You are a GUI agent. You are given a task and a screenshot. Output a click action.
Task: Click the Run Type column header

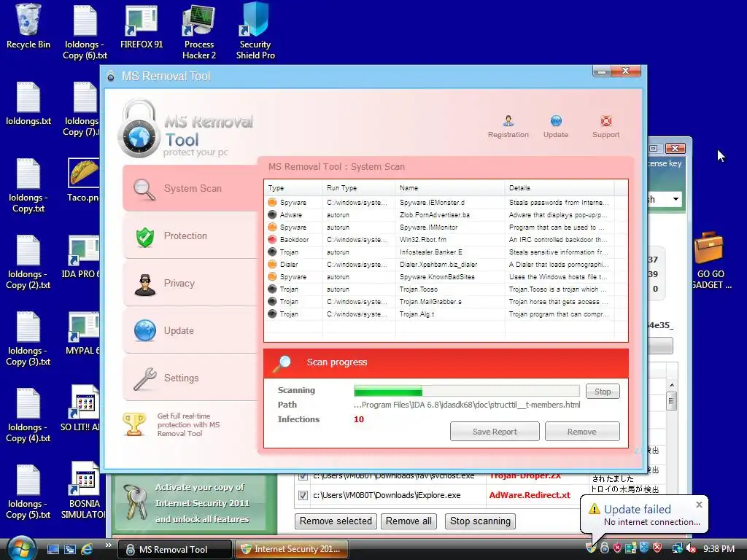[359, 188]
